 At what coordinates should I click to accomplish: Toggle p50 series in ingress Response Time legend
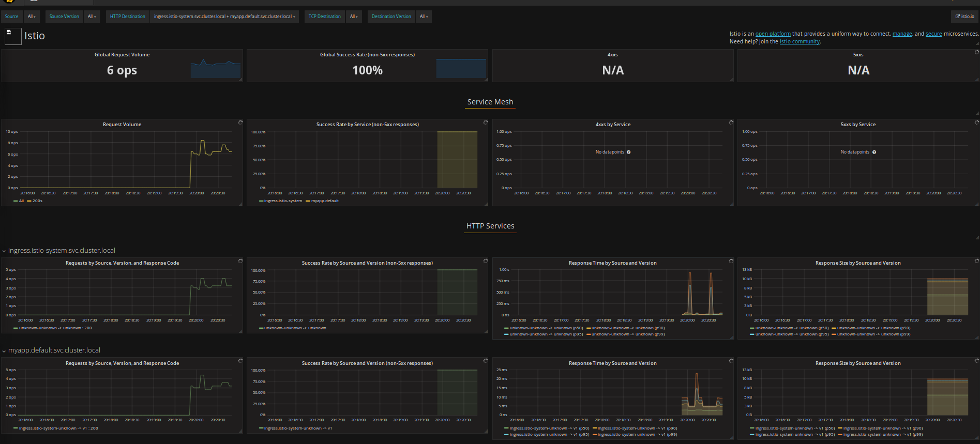point(546,328)
